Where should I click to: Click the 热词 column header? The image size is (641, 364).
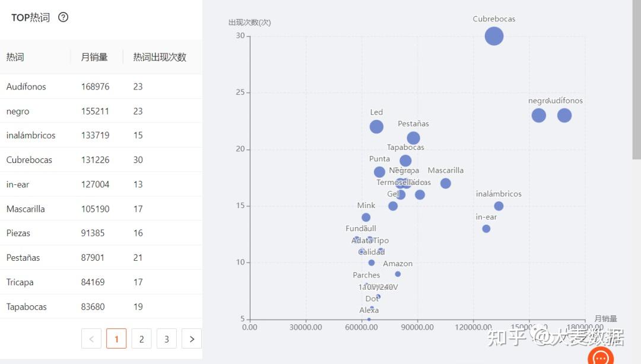15,57
